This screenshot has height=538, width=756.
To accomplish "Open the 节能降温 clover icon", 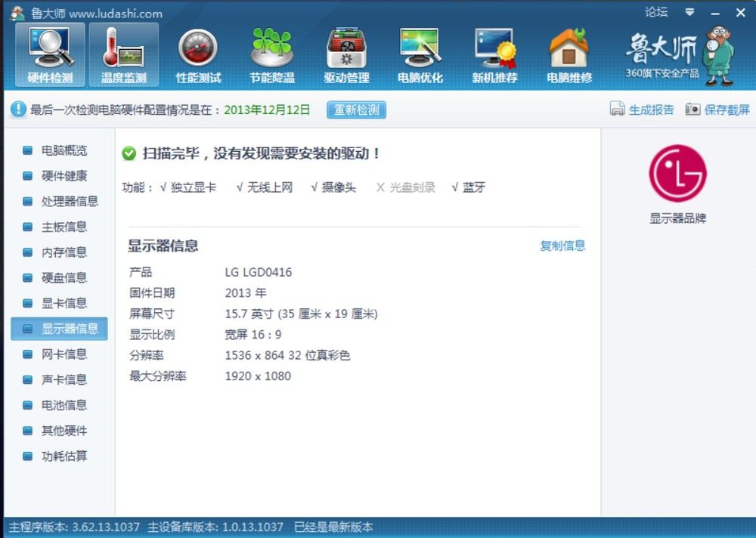I will 272,55.
